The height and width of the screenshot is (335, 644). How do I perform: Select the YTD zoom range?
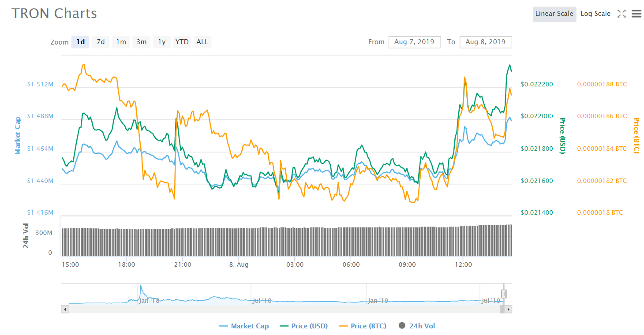[x=182, y=42]
